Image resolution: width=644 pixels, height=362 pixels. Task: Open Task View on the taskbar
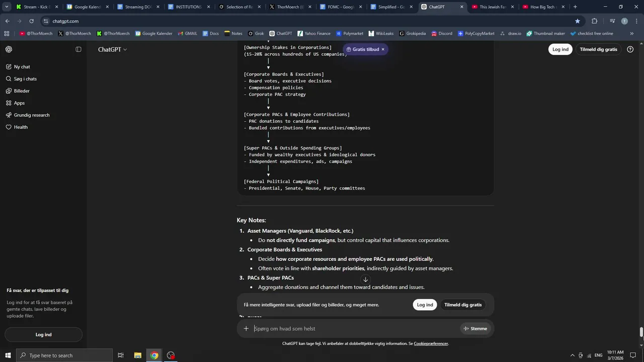click(x=121, y=355)
